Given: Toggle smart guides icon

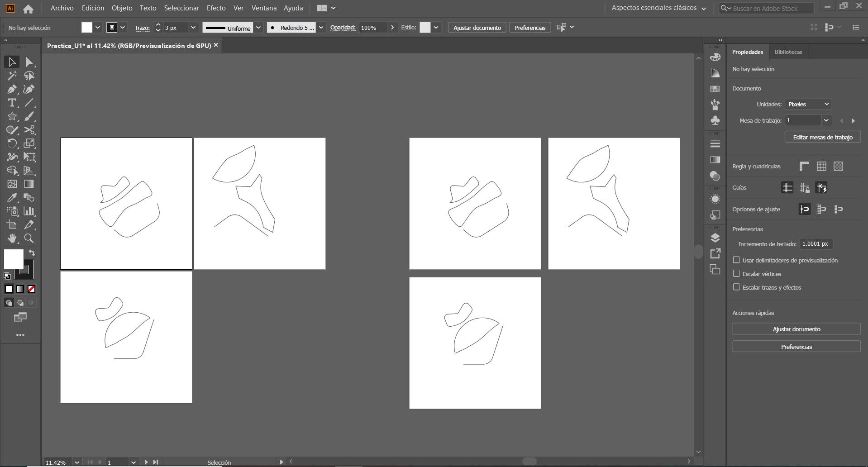Looking at the screenshot, I should [821, 187].
